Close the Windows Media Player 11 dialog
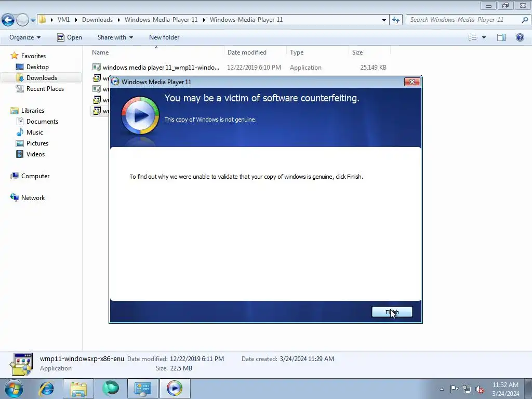This screenshot has height=399, width=532. click(x=412, y=82)
